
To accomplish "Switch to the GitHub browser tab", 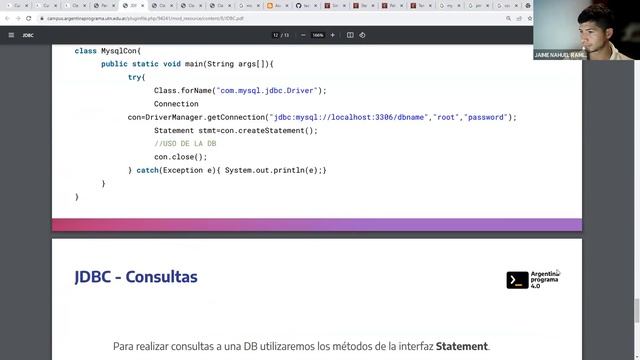I will (305, 6).
